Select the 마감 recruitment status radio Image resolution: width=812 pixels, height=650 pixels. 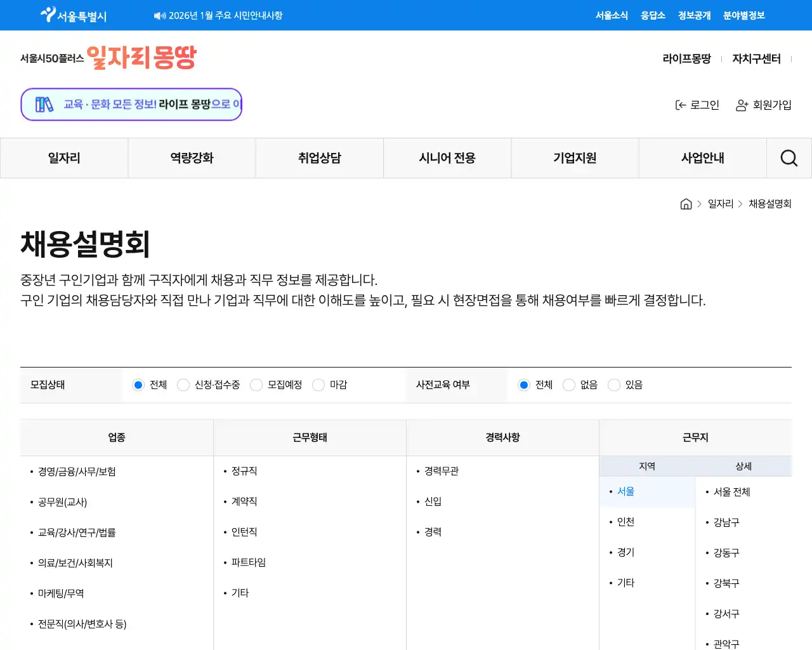pos(318,385)
